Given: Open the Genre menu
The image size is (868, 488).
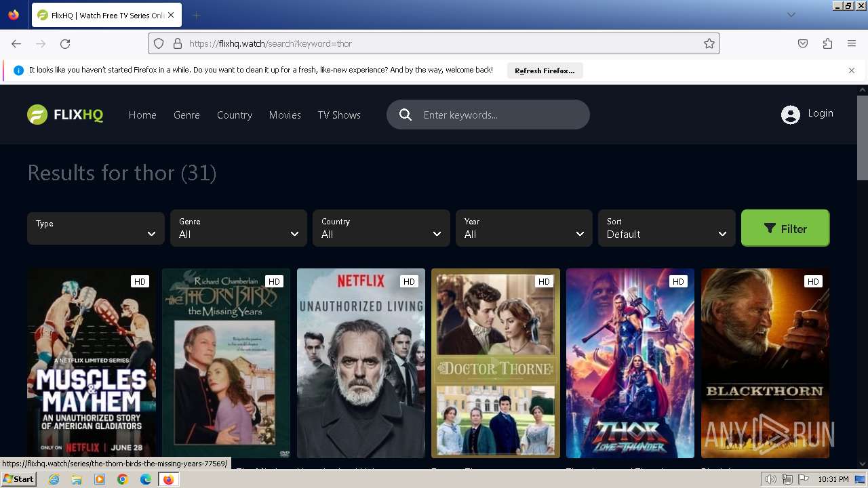Looking at the screenshot, I should coord(186,115).
